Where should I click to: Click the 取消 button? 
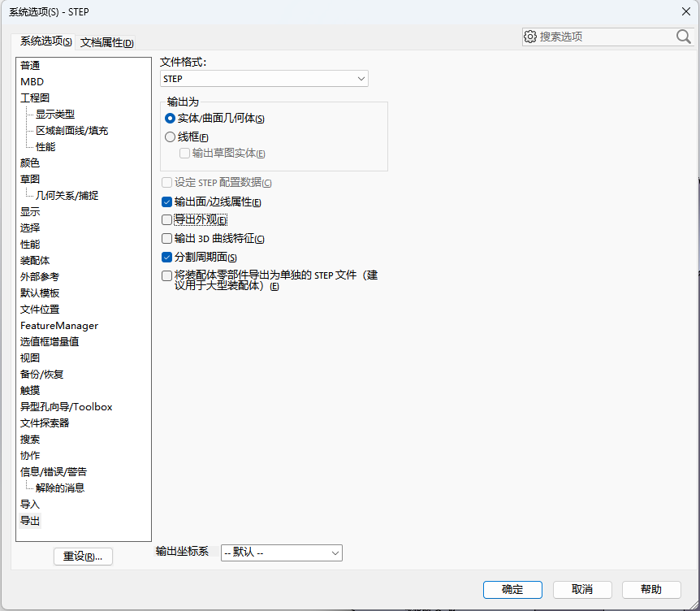click(x=582, y=590)
